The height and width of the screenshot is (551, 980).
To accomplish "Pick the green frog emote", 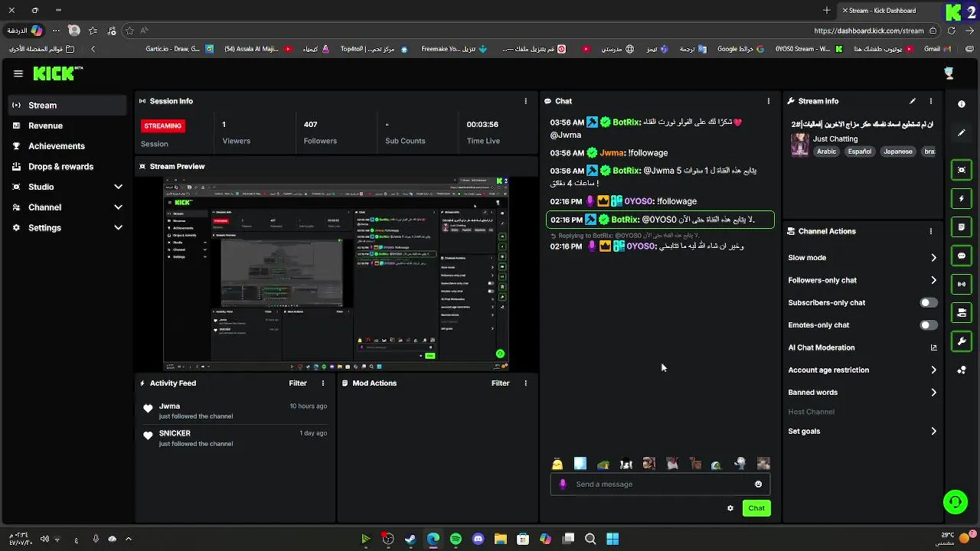I will tap(603, 464).
